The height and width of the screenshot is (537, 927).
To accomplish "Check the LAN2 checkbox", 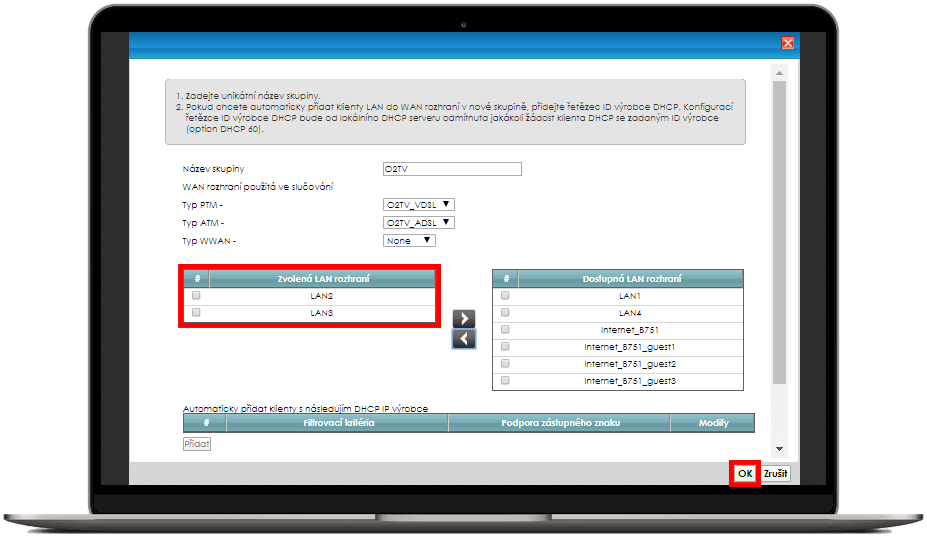I will [197, 296].
